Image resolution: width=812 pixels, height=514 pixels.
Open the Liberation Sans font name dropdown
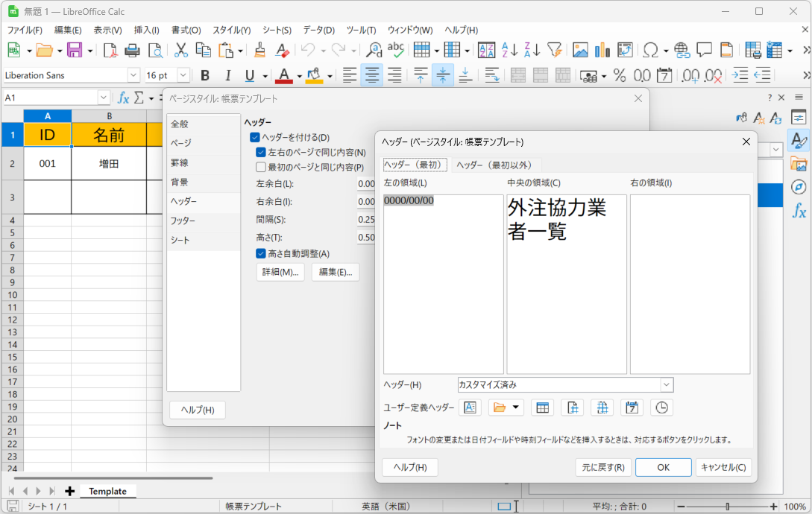pyautogui.click(x=133, y=75)
